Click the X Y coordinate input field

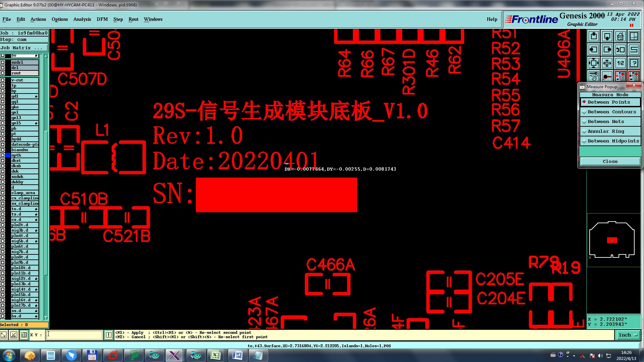[74, 335]
